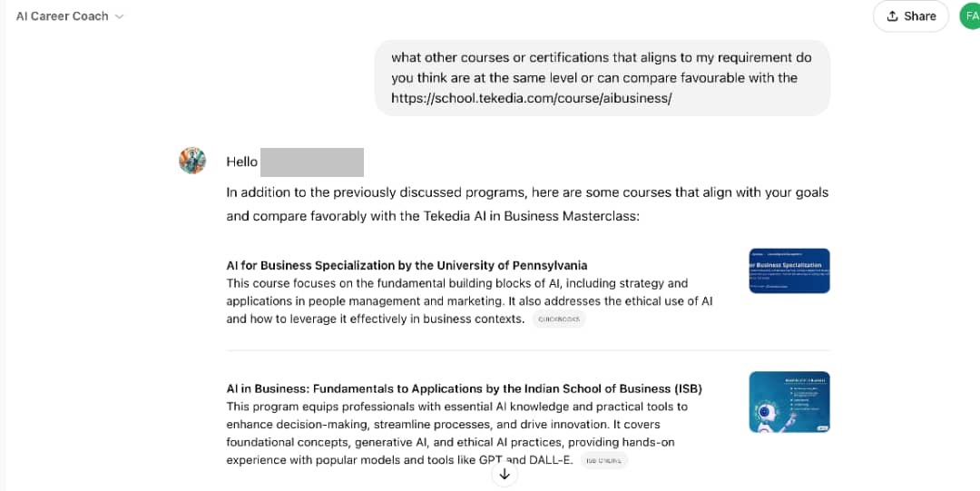Click the AI in Business ISB title
This screenshot has height=491, width=980.
pyautogui.click(x=464, y=388)
